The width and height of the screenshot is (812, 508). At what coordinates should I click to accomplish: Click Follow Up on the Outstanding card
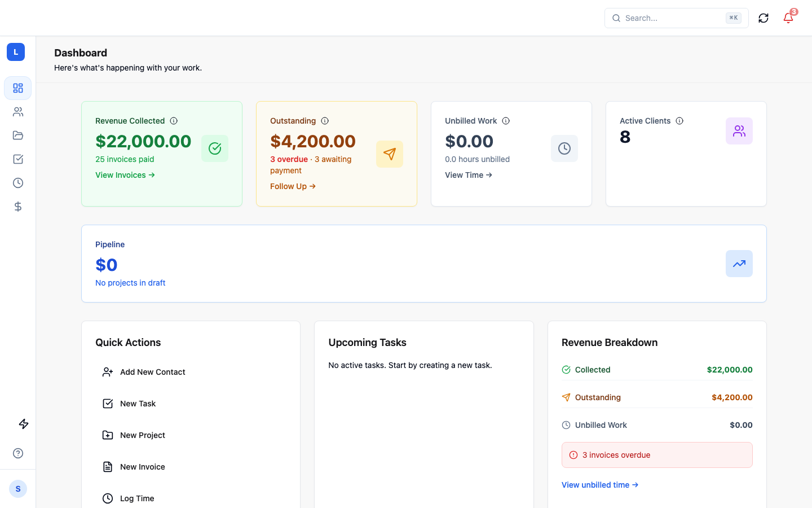[293, 186]
